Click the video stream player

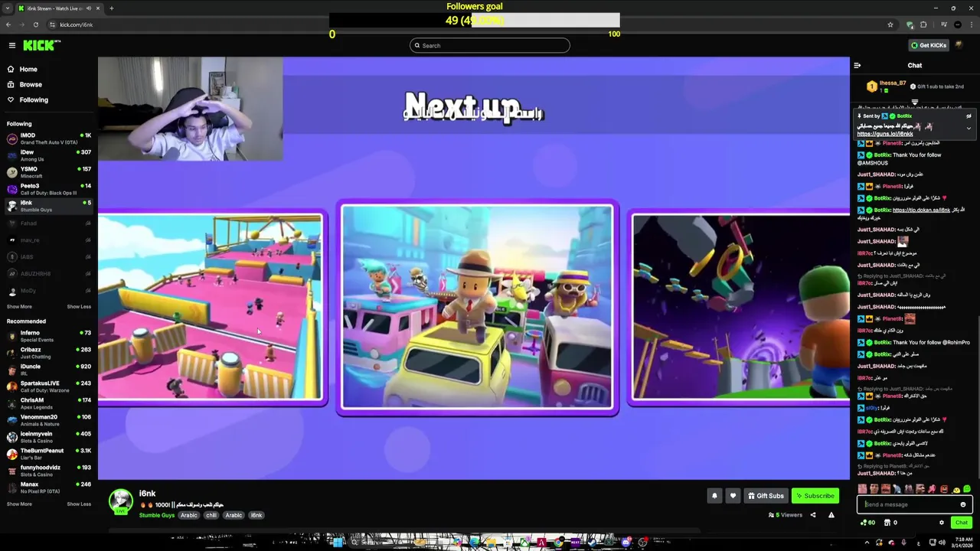[x=474, y=268]
